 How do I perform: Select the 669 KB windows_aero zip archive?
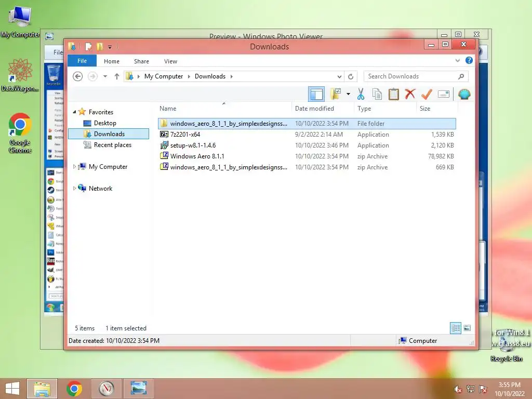click(307, 167)
